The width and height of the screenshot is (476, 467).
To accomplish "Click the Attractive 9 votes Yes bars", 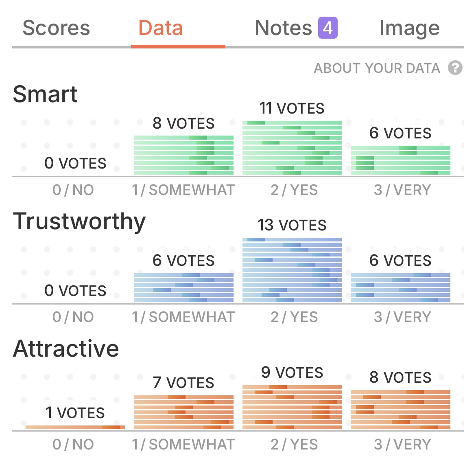I will 292,407.
